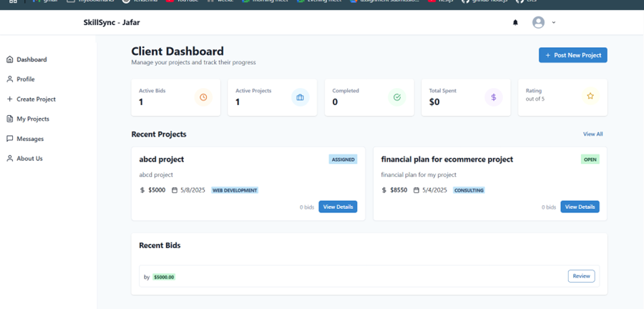Click the Active Bids clock icon
644x309 pixels.
[x=203, y=97]
